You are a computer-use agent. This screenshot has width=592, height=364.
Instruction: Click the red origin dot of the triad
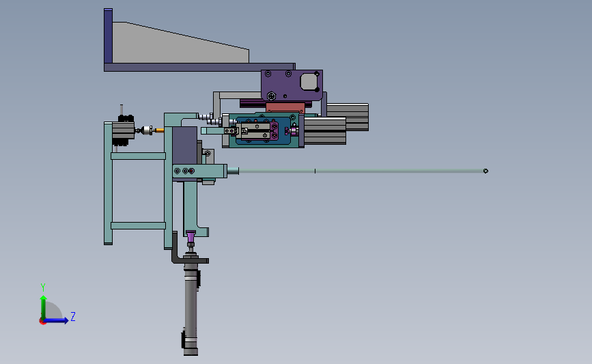[x=42, y=322]
